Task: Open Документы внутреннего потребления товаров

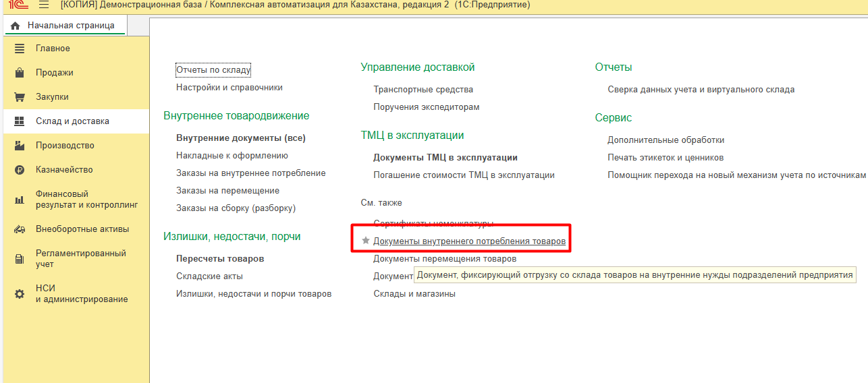Action: (x=469, y=241)
